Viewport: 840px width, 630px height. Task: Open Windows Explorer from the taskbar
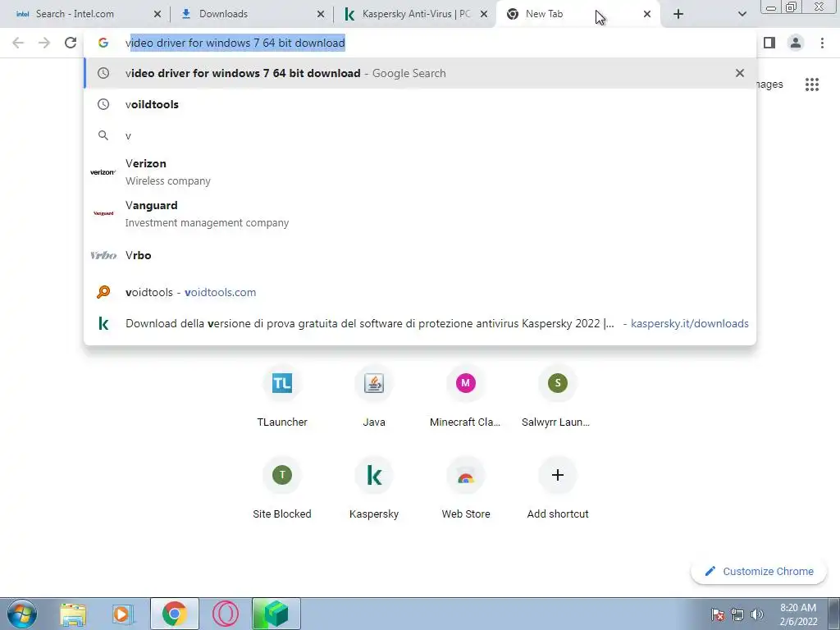pos(73,614)
